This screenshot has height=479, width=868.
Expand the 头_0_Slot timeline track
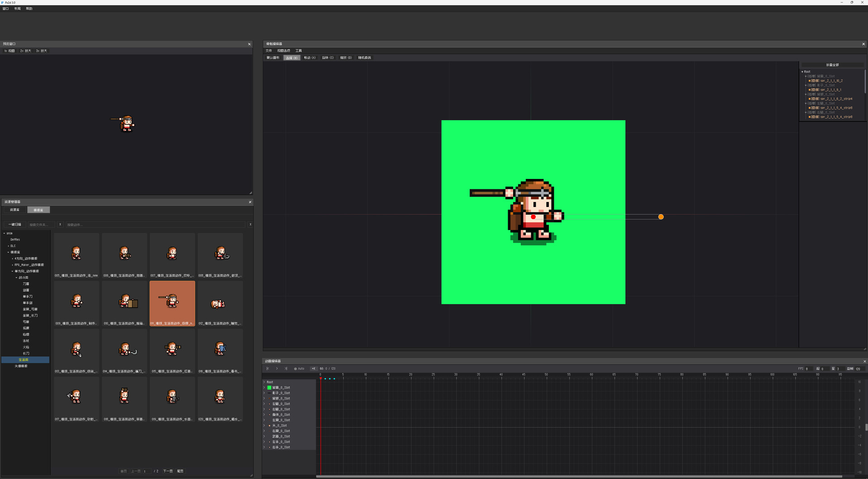[264, 426]
